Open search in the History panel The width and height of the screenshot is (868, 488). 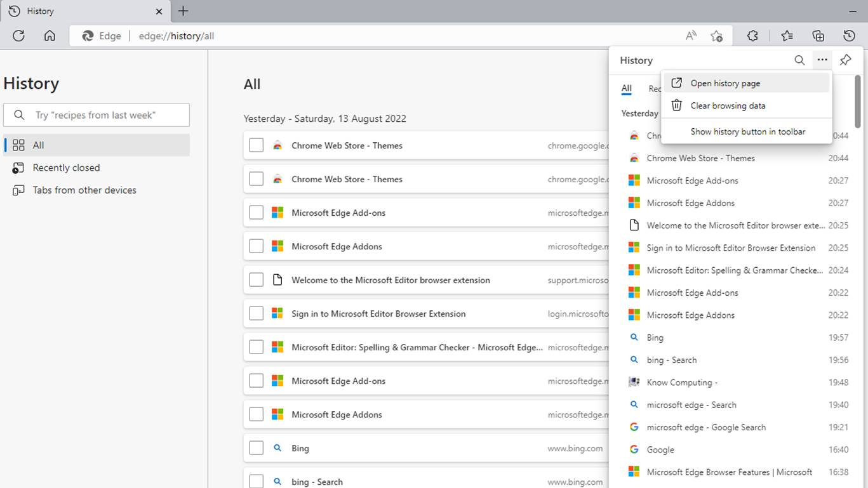click(x=799, y=60)
